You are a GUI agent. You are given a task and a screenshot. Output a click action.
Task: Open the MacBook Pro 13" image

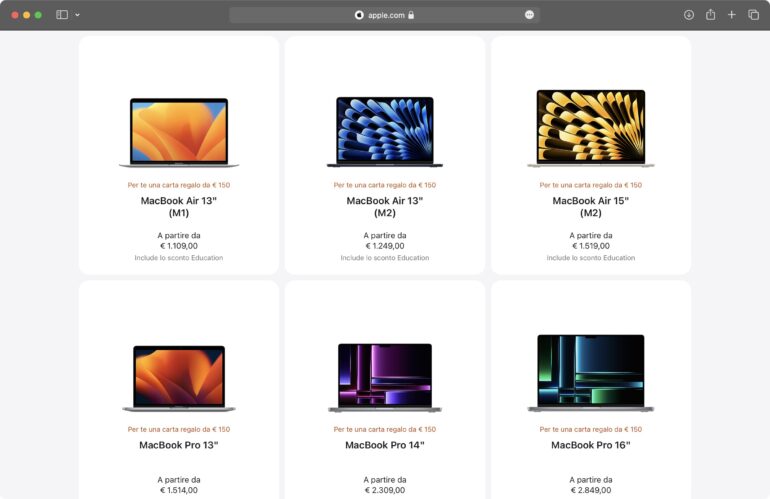pyautogui.click(x=179, y=378)
